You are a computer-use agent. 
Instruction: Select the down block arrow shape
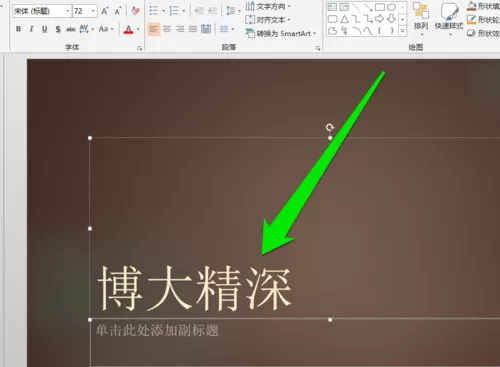pyautogui.click(x=392, y=19)
